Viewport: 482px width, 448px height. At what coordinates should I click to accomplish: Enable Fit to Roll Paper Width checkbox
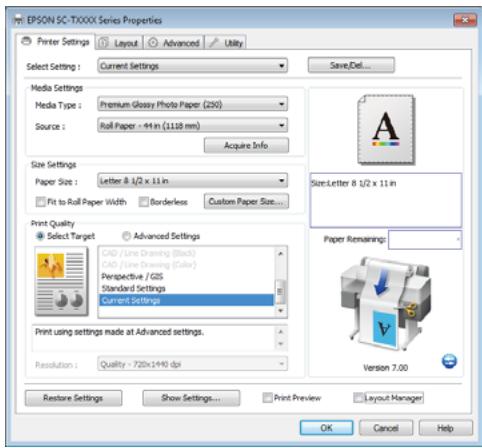(41, 202)
